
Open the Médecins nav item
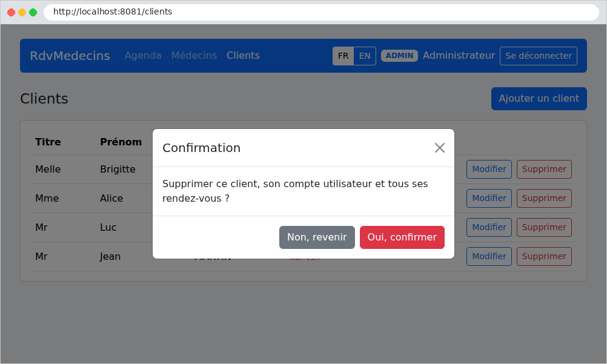(x=194, y=55)
